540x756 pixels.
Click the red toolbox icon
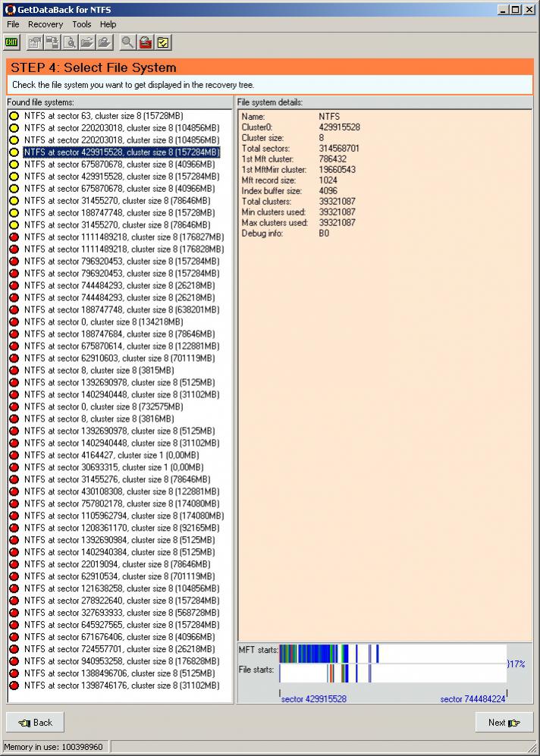[x=146, y=42]
